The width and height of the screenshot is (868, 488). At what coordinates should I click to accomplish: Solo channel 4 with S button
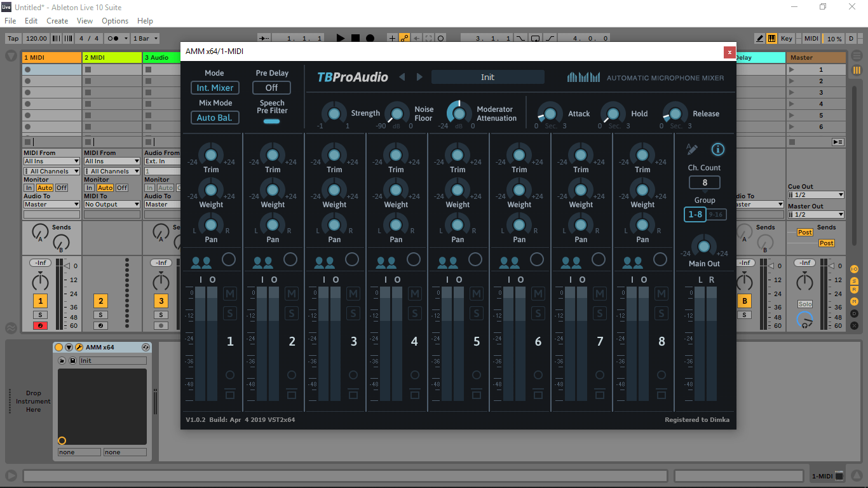click(x=414, y=313)
